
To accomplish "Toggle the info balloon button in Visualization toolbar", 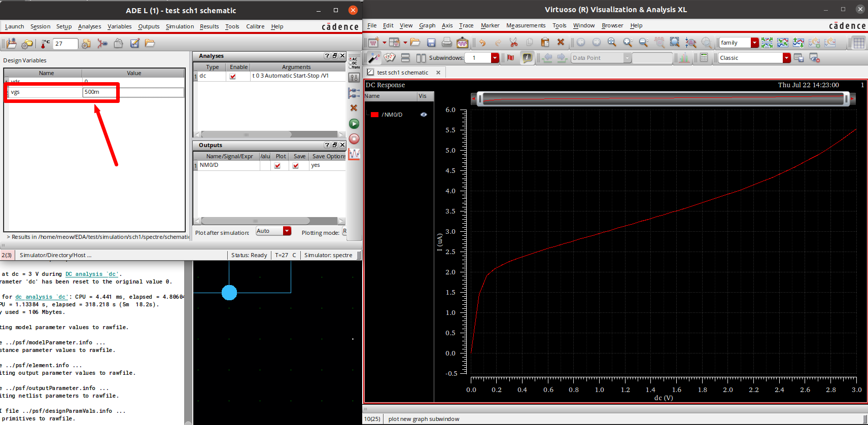I will pyautogui.click(x=527, y=58).
